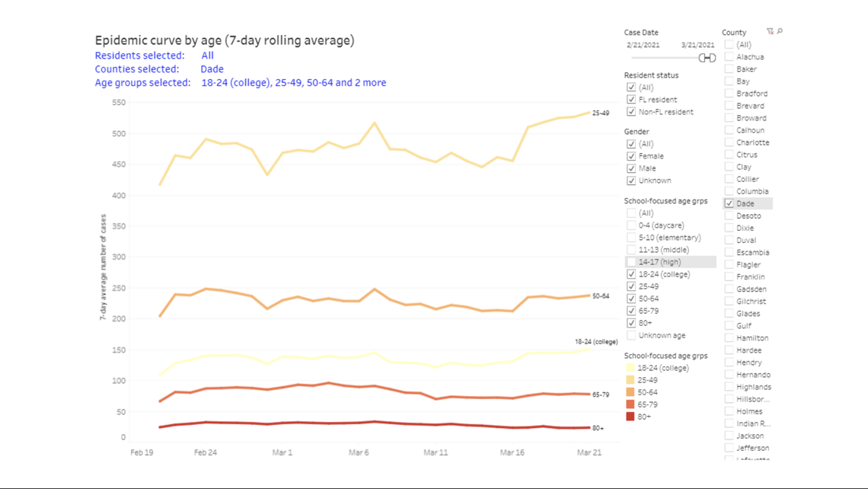Open county search with the magnifier icon
The width and height of the screenshot is (868, 489).
(x=780, y=30)
